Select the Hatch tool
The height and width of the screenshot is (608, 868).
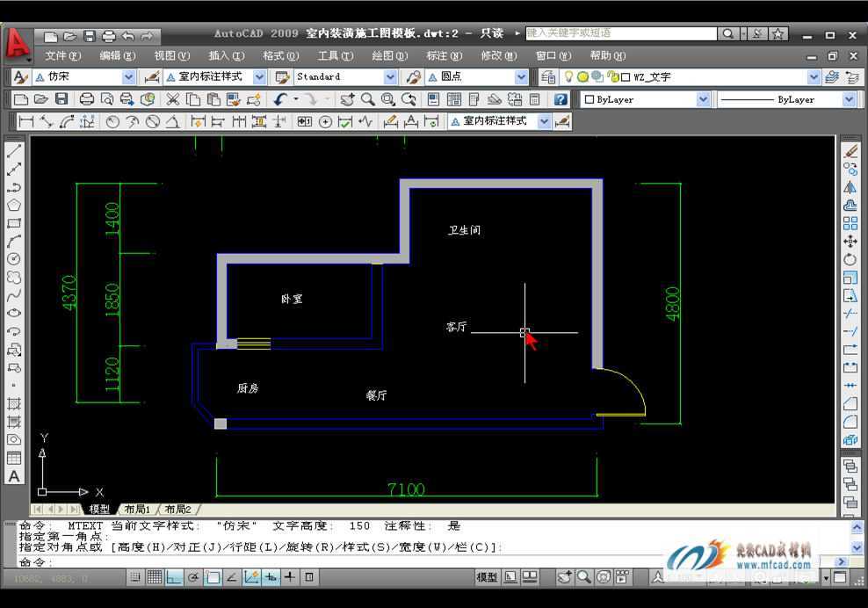point(14,403)
